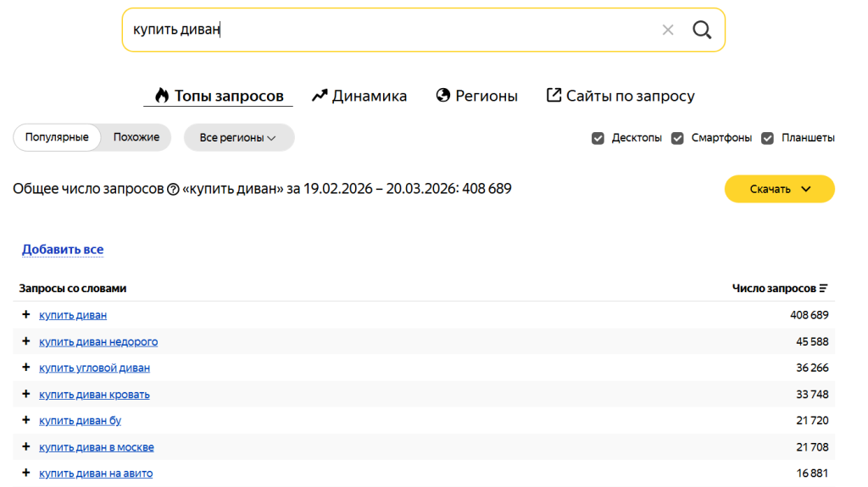868x487 pixels.
Task: Click the Добавить все link
Action: point(63,249)
